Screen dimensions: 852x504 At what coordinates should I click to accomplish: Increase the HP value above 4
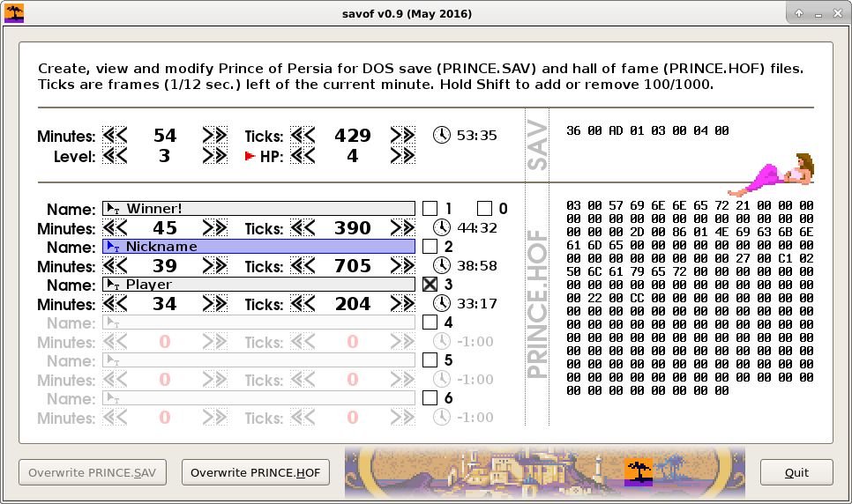(402, 155)
